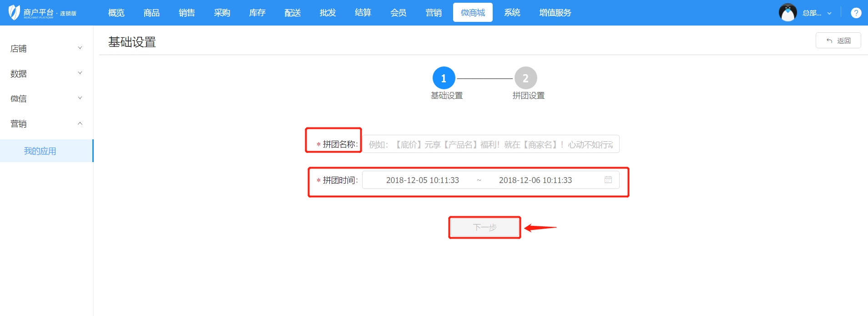Click the start date 2018-12-05 field
Image resolution: width=868 pixels, height=316 pixels.
click(422, 180)
